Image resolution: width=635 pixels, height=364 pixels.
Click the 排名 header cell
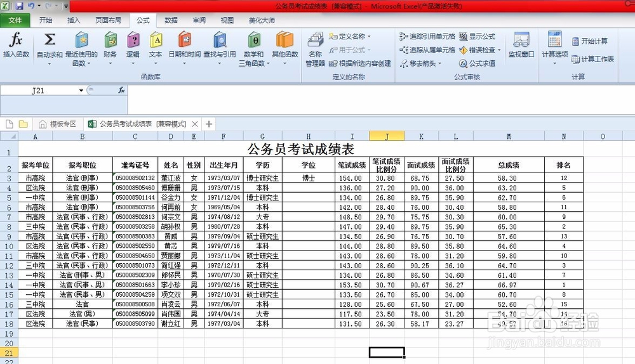tap(564, 165)
